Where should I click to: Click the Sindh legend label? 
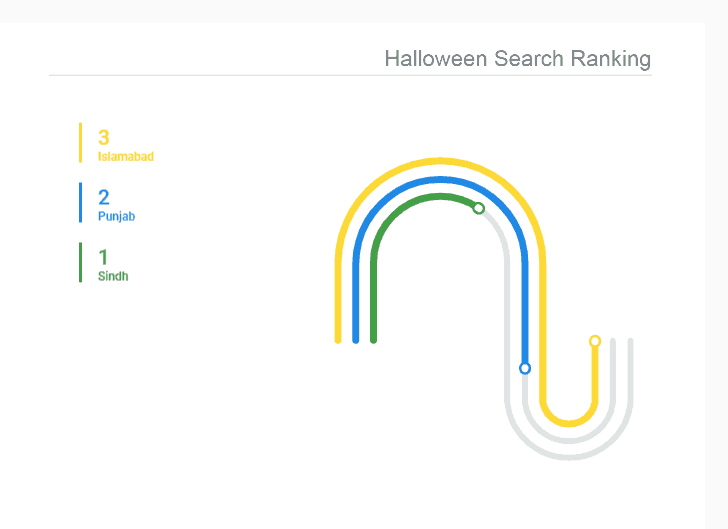coord(113,277)
